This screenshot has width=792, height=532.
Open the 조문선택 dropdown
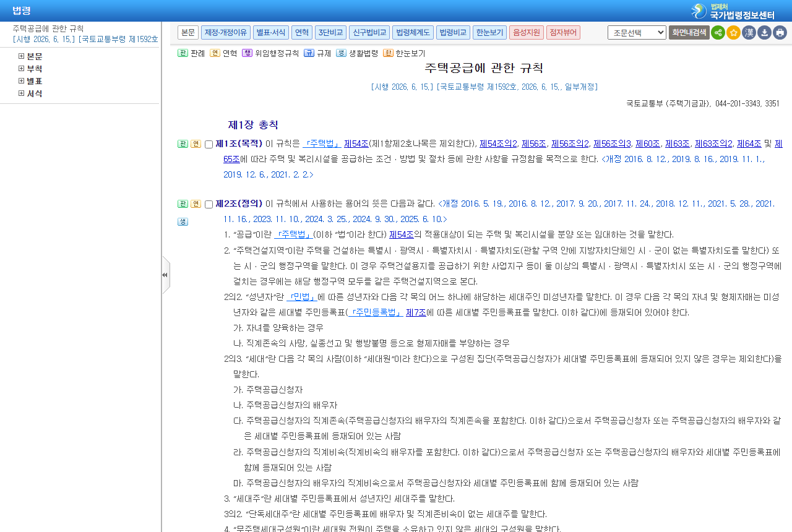[637, 33]
